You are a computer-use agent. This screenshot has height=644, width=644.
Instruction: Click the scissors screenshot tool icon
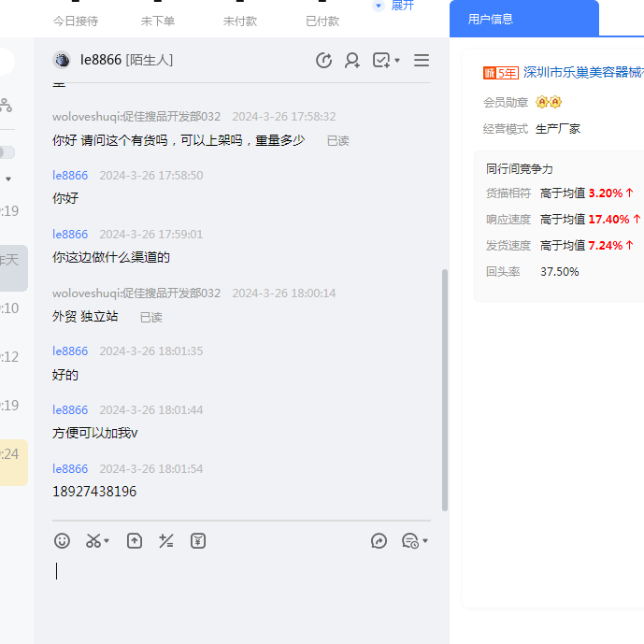point(93,541)
